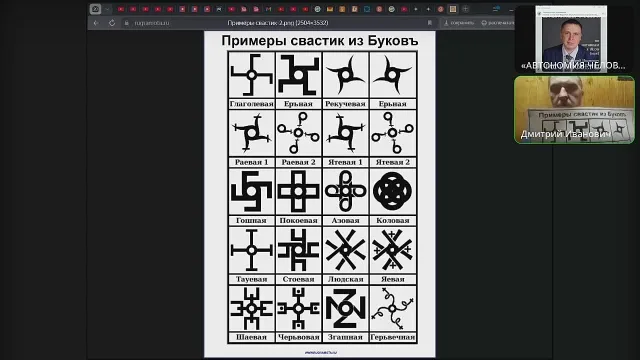Image resolution: width=640 pixels, height=360 pixels.
Task: Select the Дмитрий Иванович video thumbnail
Action: (574, 110)
